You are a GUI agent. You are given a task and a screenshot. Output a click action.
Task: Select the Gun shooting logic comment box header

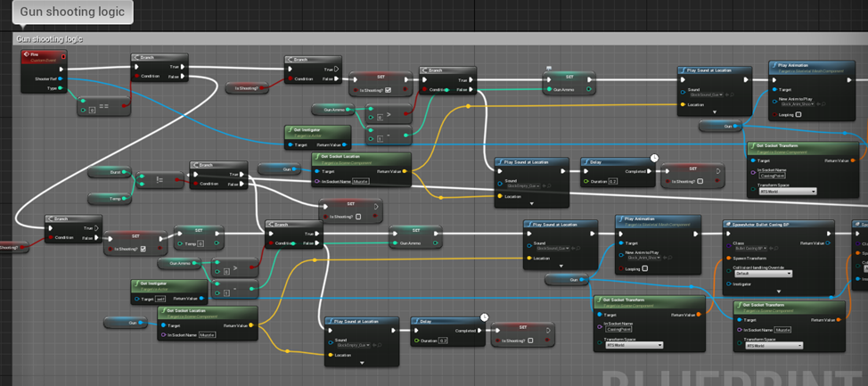(440, 38)
